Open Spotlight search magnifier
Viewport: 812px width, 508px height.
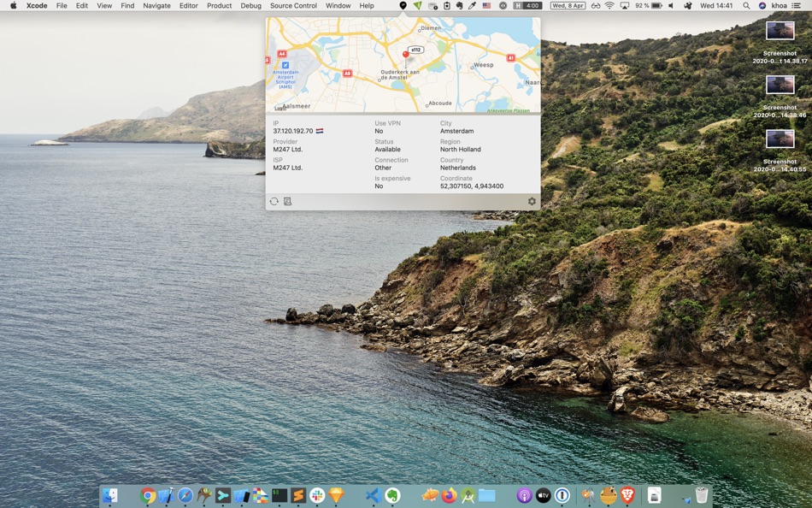click(x=746, y=6)
